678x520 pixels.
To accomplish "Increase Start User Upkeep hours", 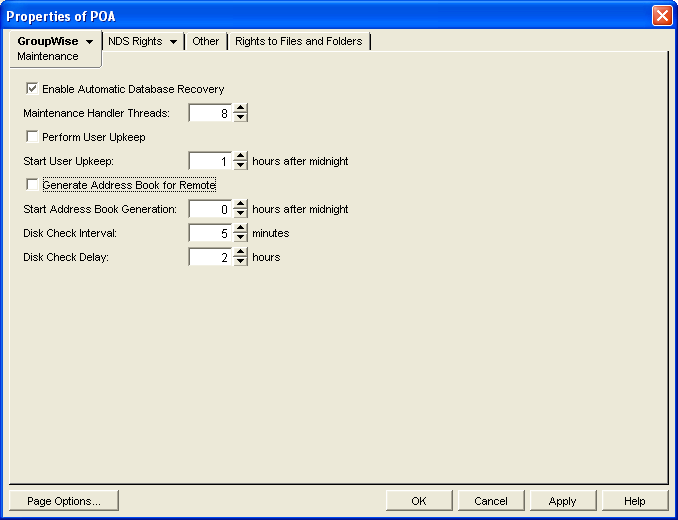I will tap(240, 156).
